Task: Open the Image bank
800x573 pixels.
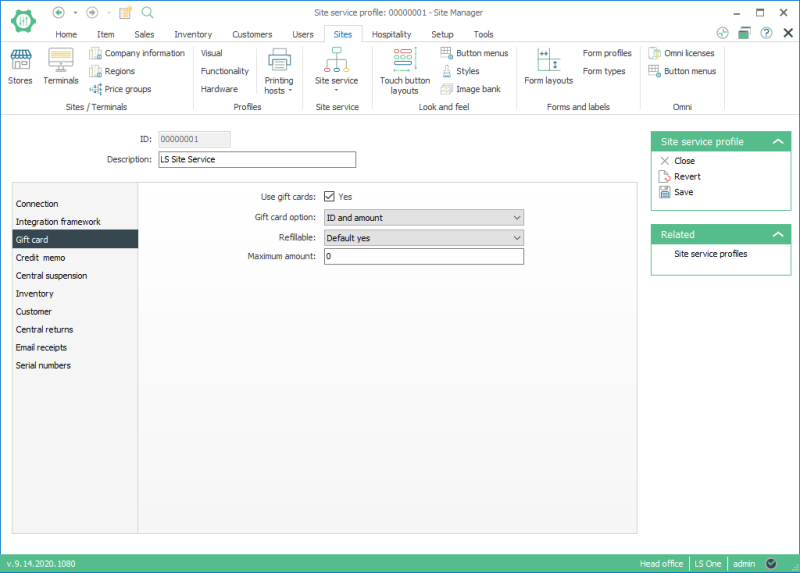Action: click(470, 89)
